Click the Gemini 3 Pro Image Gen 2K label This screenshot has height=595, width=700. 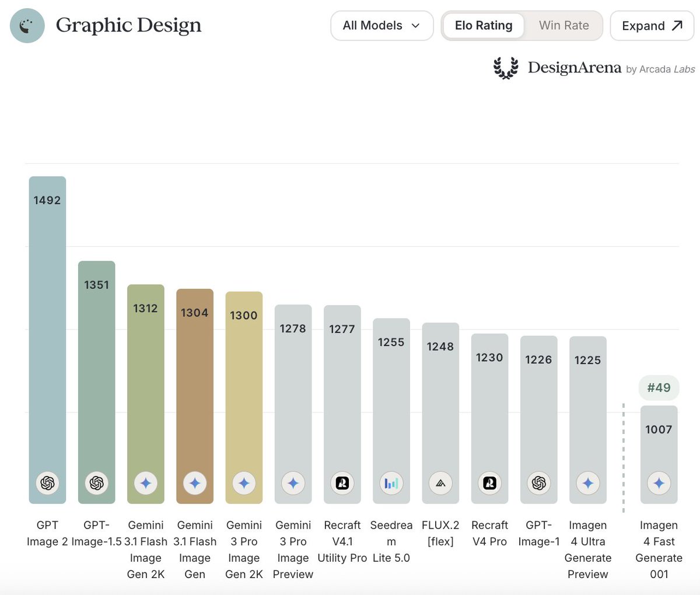click(x=244, y=549)
